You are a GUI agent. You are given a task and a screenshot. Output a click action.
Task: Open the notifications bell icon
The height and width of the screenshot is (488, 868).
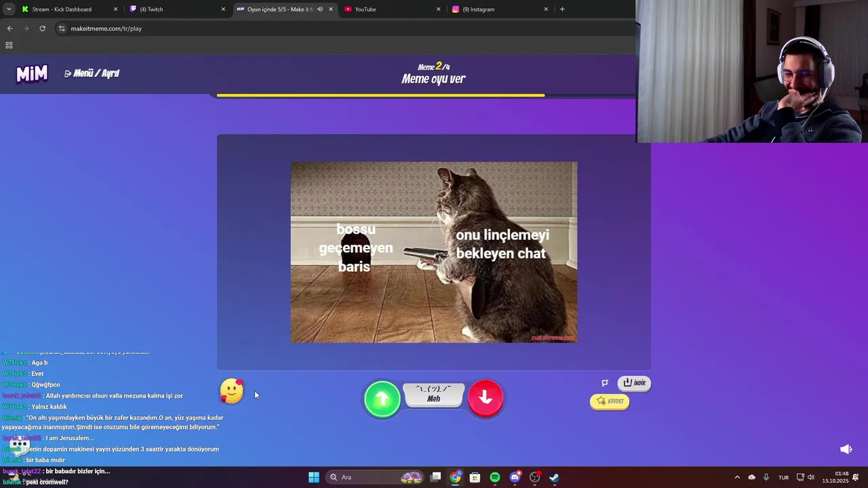[x=856, y=477]
